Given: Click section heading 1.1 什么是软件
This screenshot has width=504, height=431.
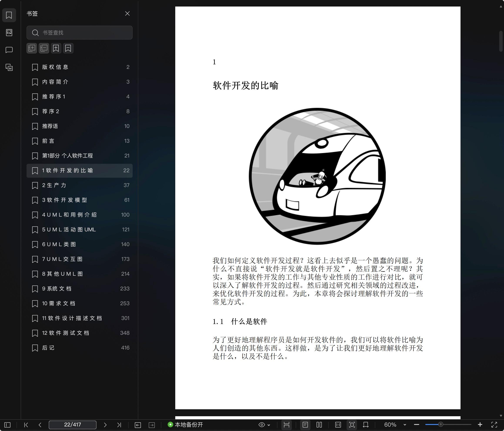Looking at the screenshot, I should tap(240, 321).
